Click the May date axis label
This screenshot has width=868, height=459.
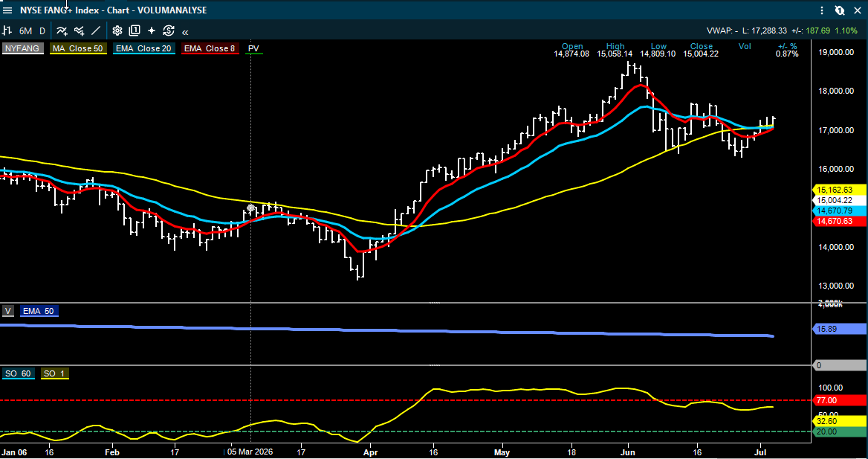(502, 452)
